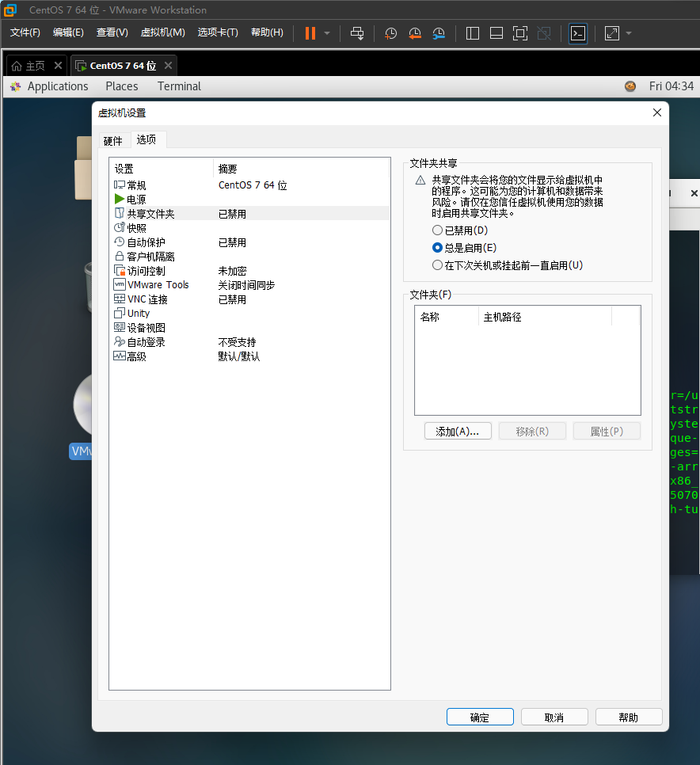Click the 名称 column header
The width and height of the screenshot is (700, 765).
[447, 317]
